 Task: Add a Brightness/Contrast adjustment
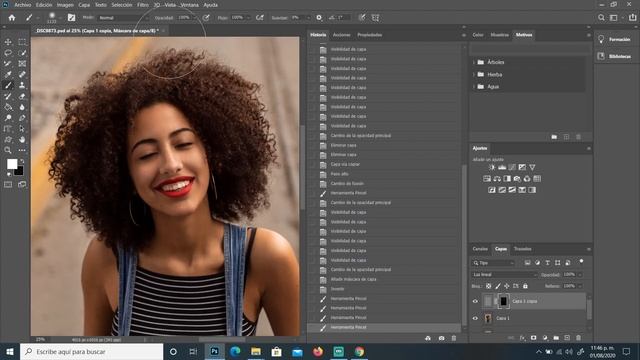pos(492,167)
